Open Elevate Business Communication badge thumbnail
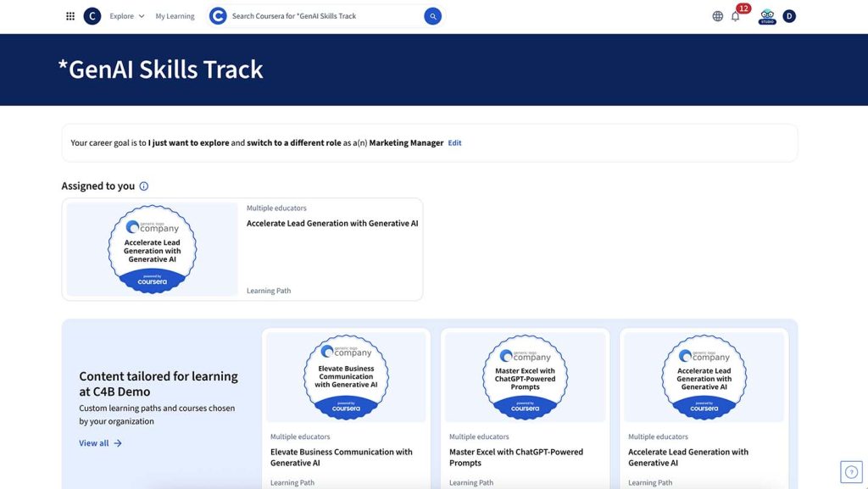The image size is (868, 489). click(x=346, y=377)
